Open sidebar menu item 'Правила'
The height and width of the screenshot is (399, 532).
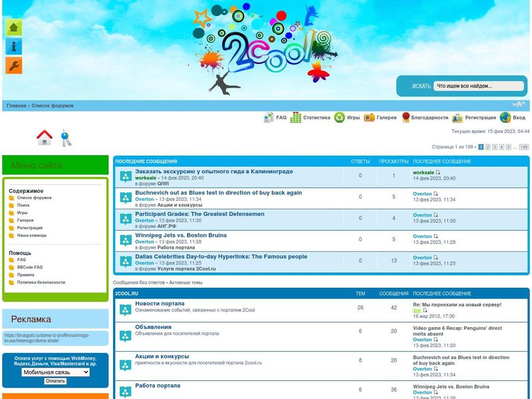26,275
